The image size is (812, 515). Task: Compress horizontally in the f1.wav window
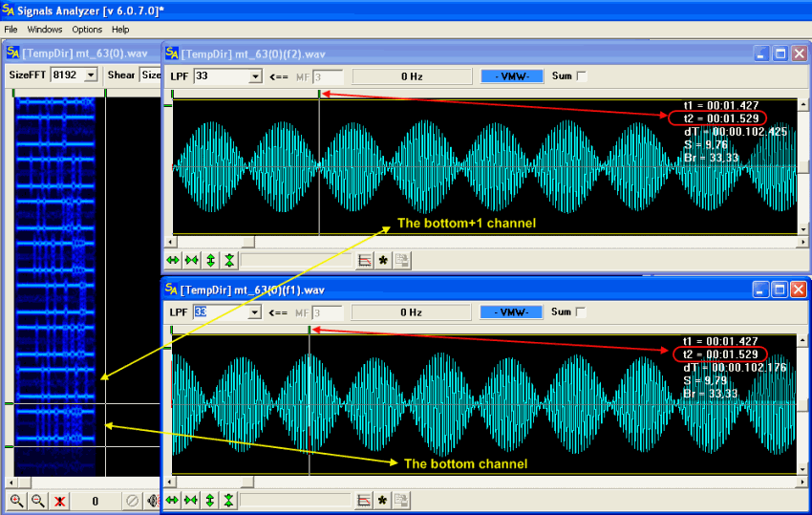(x=191, y=500)
